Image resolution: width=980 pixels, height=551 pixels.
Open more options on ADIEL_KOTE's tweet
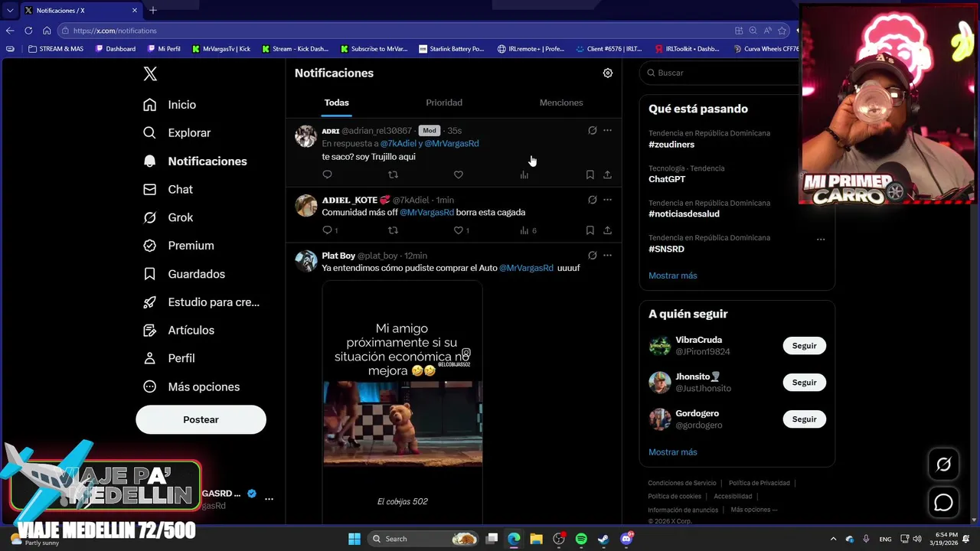pos(607,200)
